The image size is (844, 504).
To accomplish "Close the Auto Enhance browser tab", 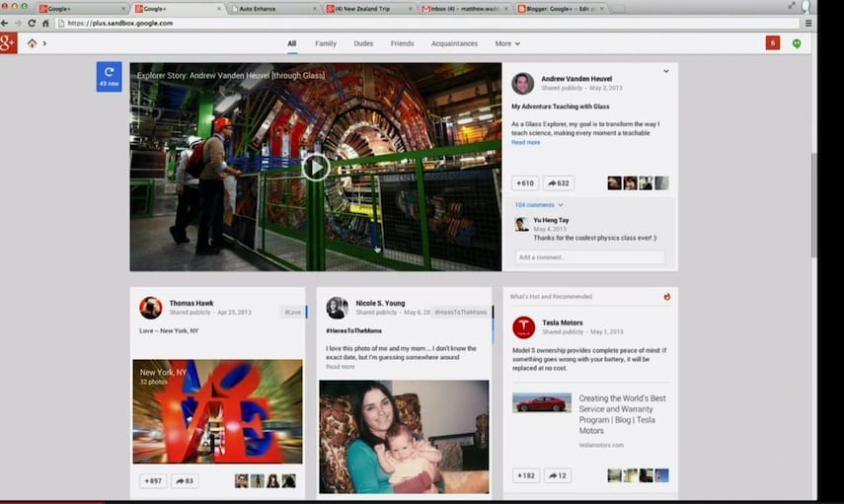I will click(314, 9).
